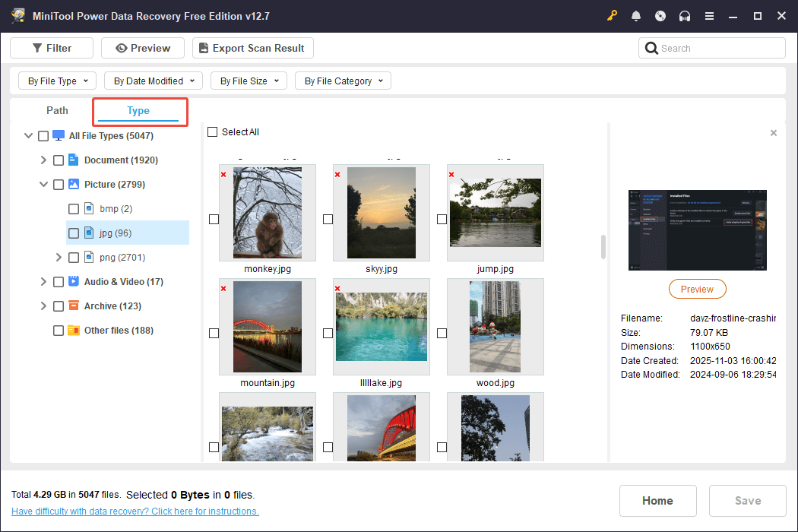Open the notifications bell icon
This screenshot has width=798, height=532.
[x=636, y=16]
